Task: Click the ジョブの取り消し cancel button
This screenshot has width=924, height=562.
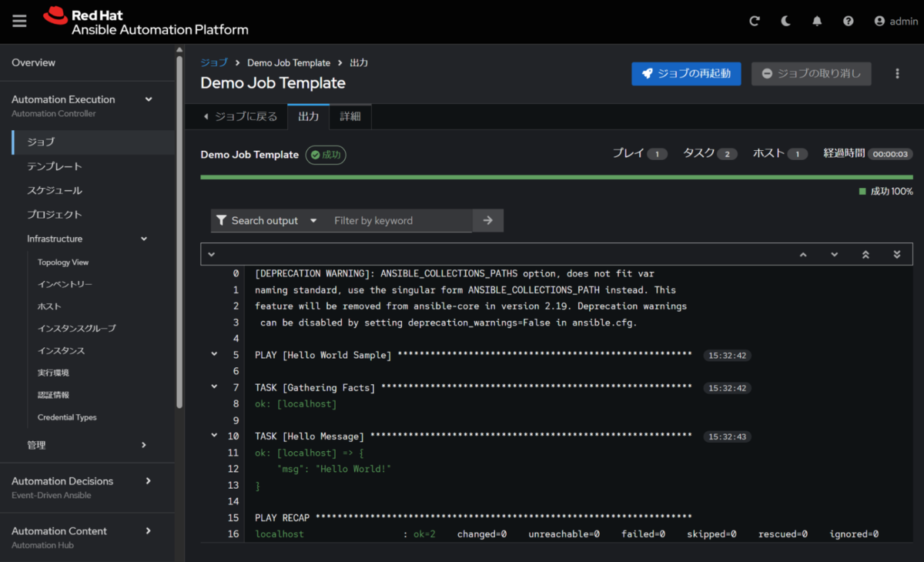Action: (811, 74)
